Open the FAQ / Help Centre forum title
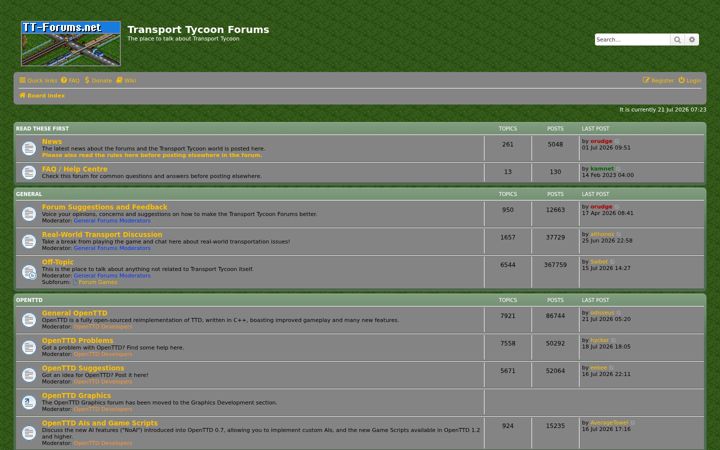 pyautogui.click(x=74, y=169)
